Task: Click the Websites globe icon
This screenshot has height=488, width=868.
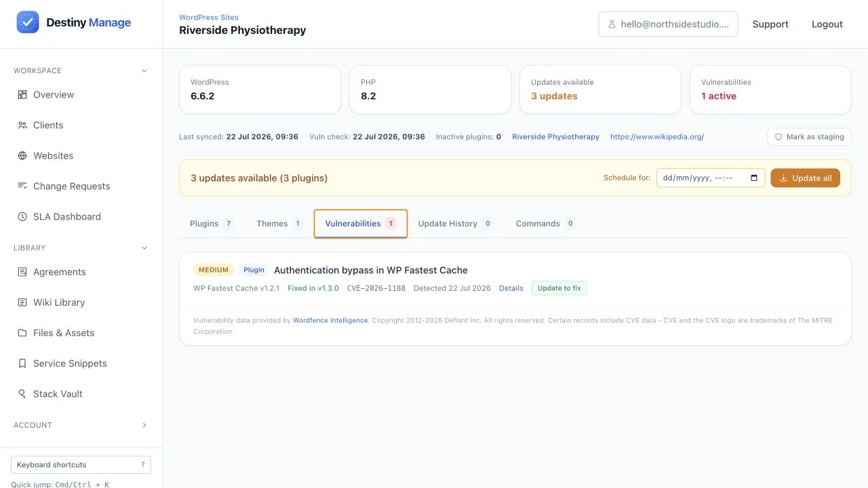Action: point(22,156)
